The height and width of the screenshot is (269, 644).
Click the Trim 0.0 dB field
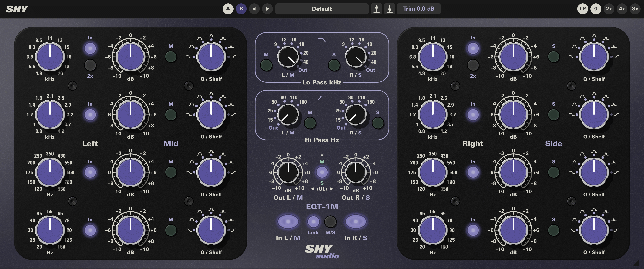coord(419,9)
